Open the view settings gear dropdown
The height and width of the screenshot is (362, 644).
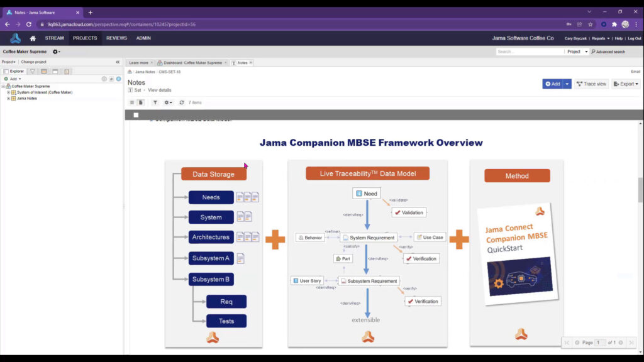point(168,102)
